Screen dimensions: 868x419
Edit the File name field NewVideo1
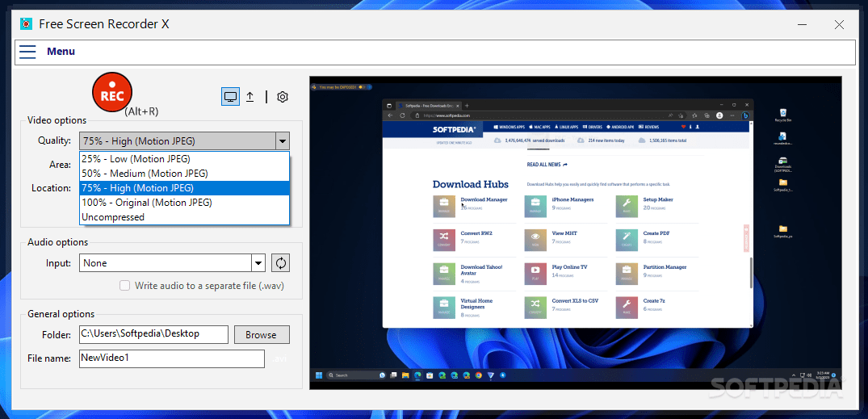click(x=172, y=358)
